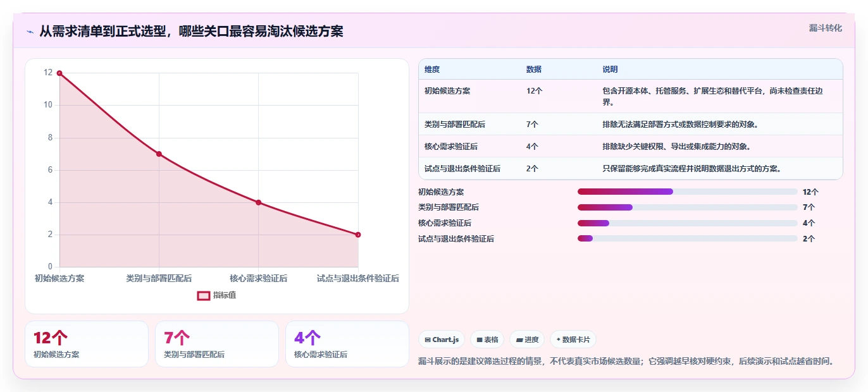The width and height of the screenshot is (868, 392).
Task: Select the 核心需求验证后 table row label
Action: [x=451, y=147]
